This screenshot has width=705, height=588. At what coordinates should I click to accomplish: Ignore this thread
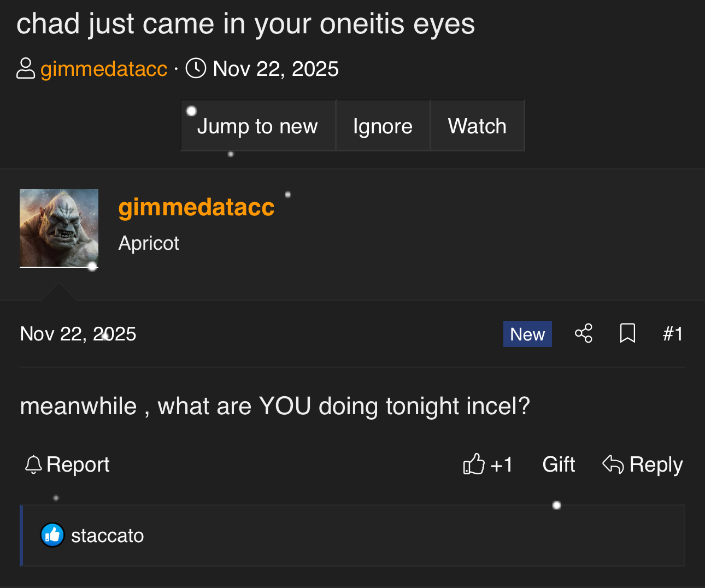tap(383, 126)
